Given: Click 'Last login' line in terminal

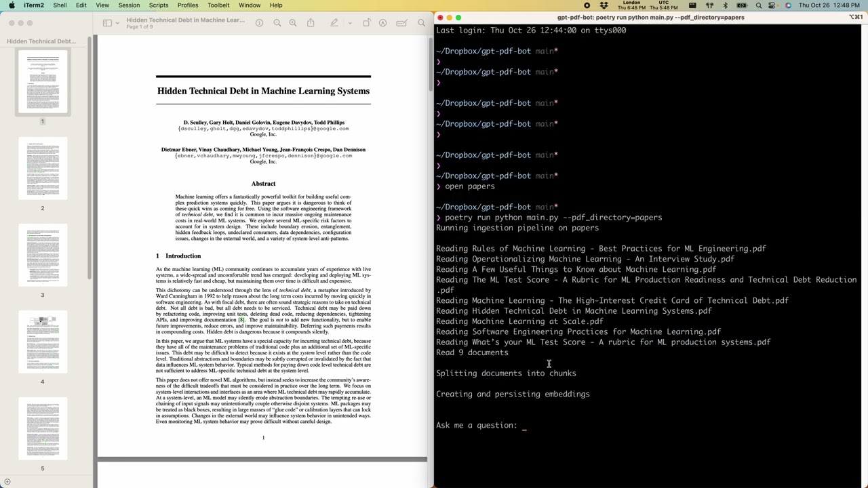Looking at the screenshot, I should pyautogui.click(x=531, y=30).
